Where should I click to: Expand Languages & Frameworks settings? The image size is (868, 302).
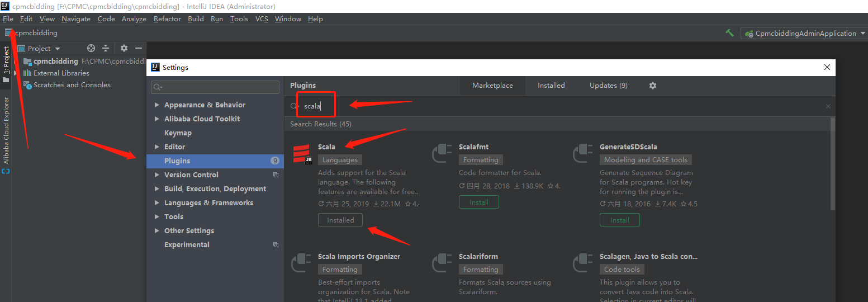click(x=157, y=203)
